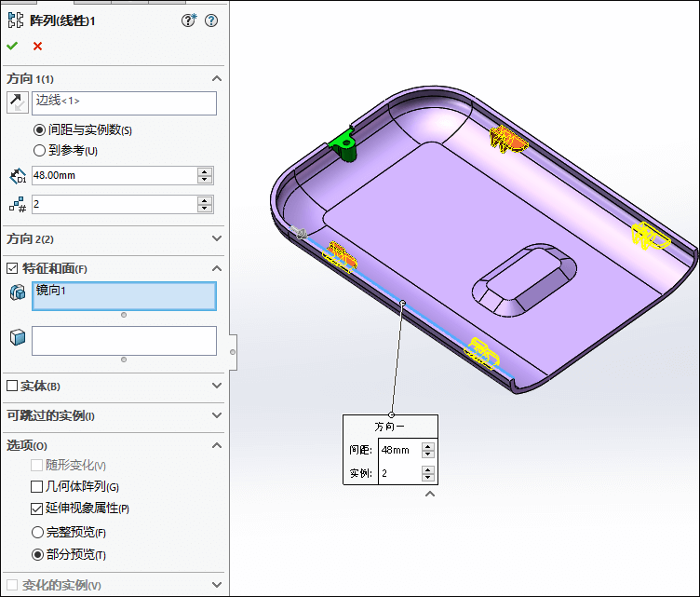This screenshot has height=597, width=700.
Task: Click the callout 间距 48mm field
Action: click(x=399, y=450)
